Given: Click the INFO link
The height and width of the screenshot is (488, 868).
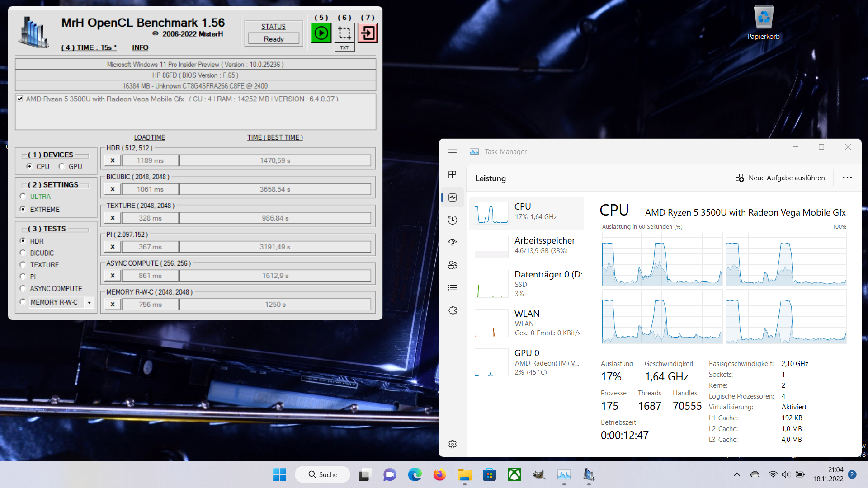Looking at the screenshot, I should (140, 47).
